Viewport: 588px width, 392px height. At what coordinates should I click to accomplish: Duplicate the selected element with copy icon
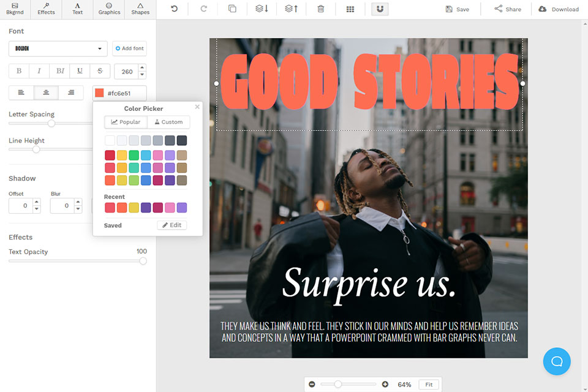[x=232, y=9]
